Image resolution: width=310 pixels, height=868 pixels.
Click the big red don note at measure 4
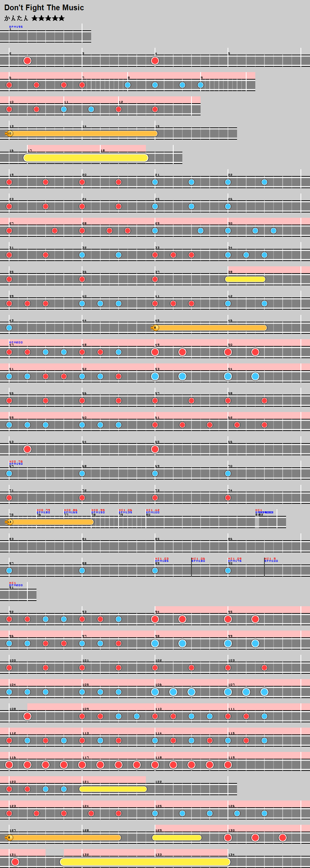[x=155, y=61]
